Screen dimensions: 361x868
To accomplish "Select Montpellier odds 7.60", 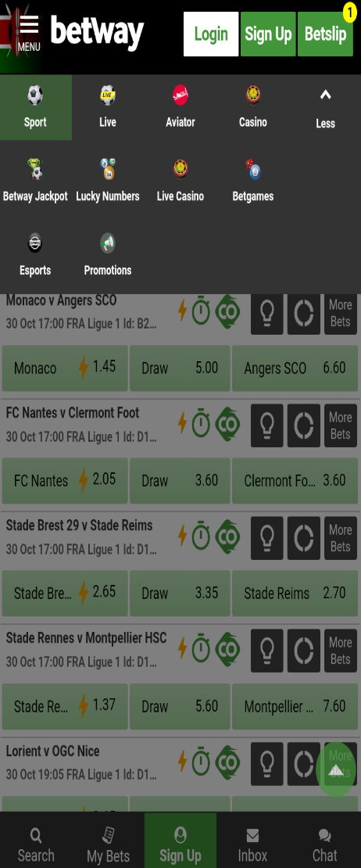I will pyautogui.click(x=295, y=706).
